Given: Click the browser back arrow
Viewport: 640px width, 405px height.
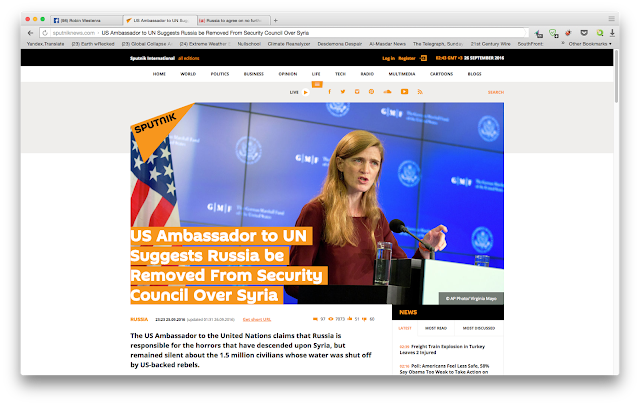Looking at the screenshot, I should pos(30,33).
